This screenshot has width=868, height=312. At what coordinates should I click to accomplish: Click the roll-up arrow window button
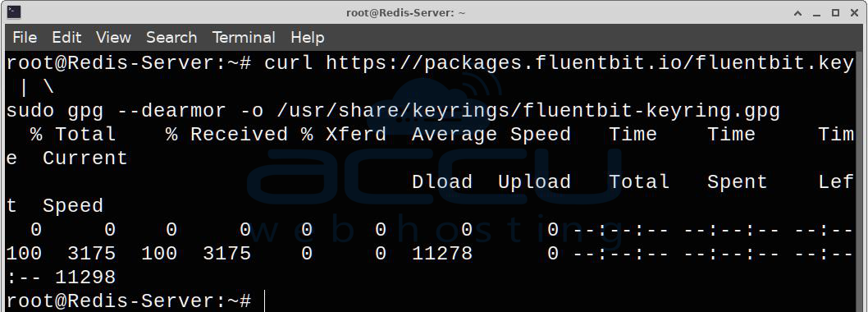[797, 13]
